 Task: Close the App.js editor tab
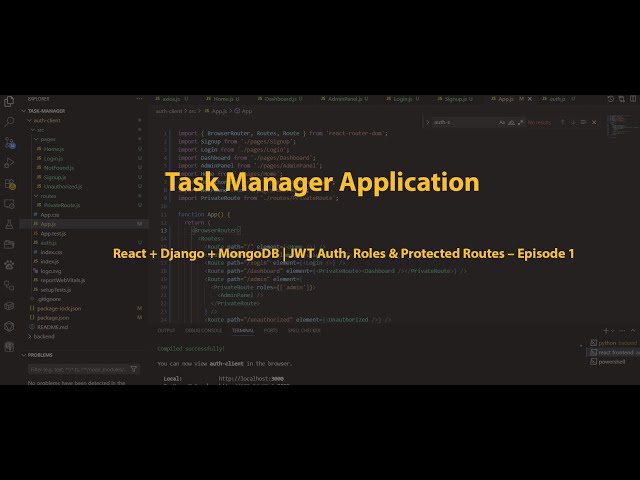pos(530,99)
